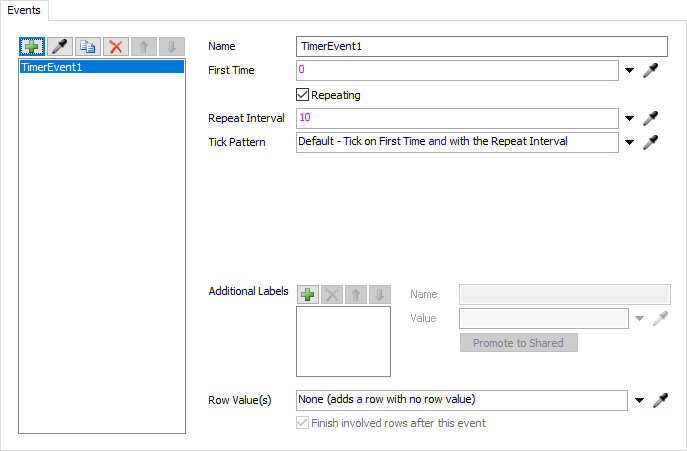The width and height of the screenshot is (687, 451).
Task: Click the green plus add event icon
Action: 32,47
